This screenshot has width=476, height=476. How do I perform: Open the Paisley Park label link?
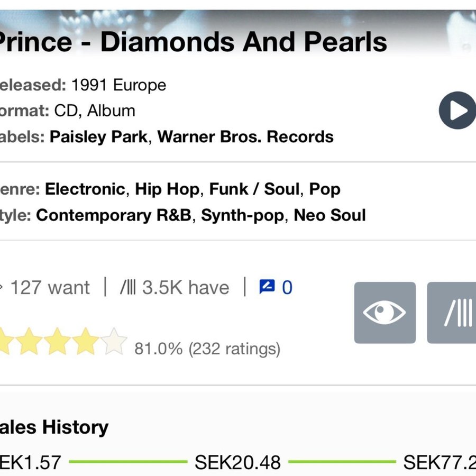(98, 136)
